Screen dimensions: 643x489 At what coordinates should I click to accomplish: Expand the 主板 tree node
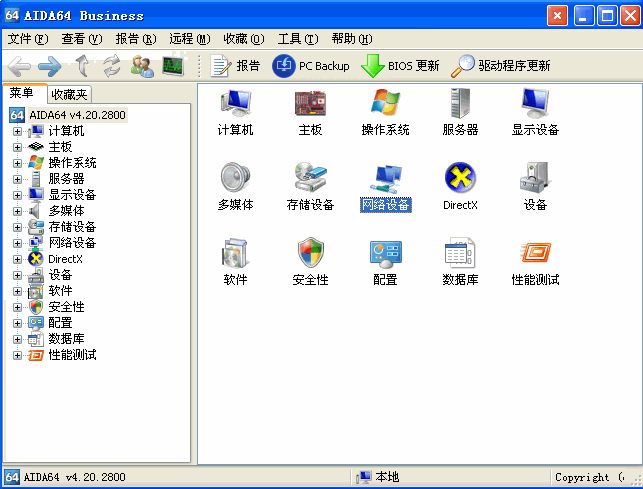point(17,147)
